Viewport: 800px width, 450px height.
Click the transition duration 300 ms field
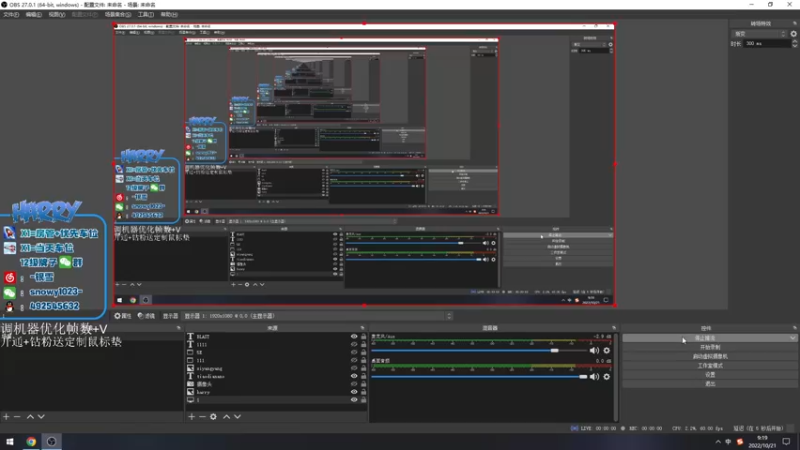[767, 44]
